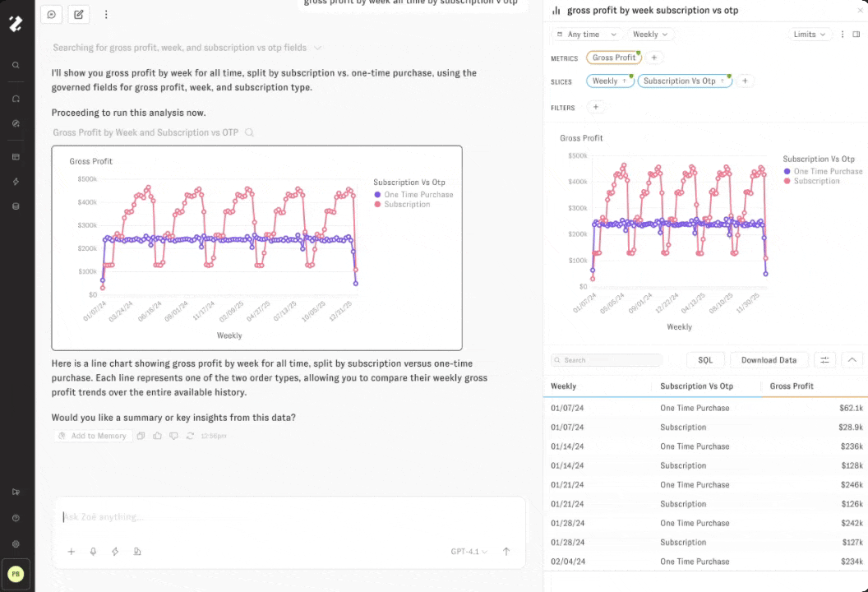868x592 pixels.
Task: Open new chat via the edit icon
Action: click(x=78, y=14)
